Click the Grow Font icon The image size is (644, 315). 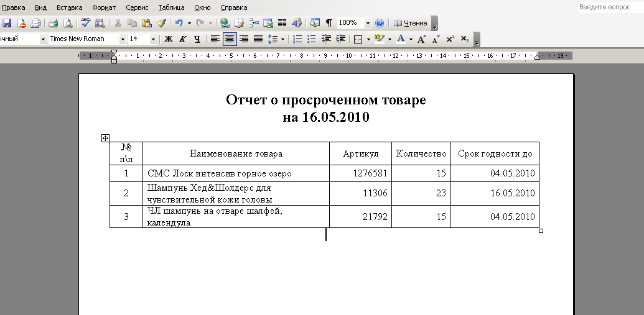pyautogui.click(x=421, y=39)
